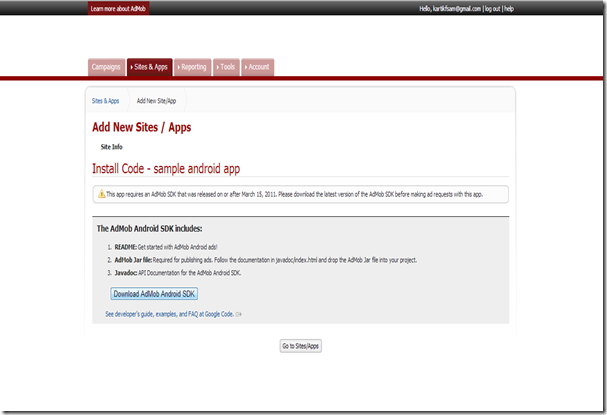Click Add New Sites / Apps heading
This screenshot has width=607, height=415.
[x=142, y=127]
